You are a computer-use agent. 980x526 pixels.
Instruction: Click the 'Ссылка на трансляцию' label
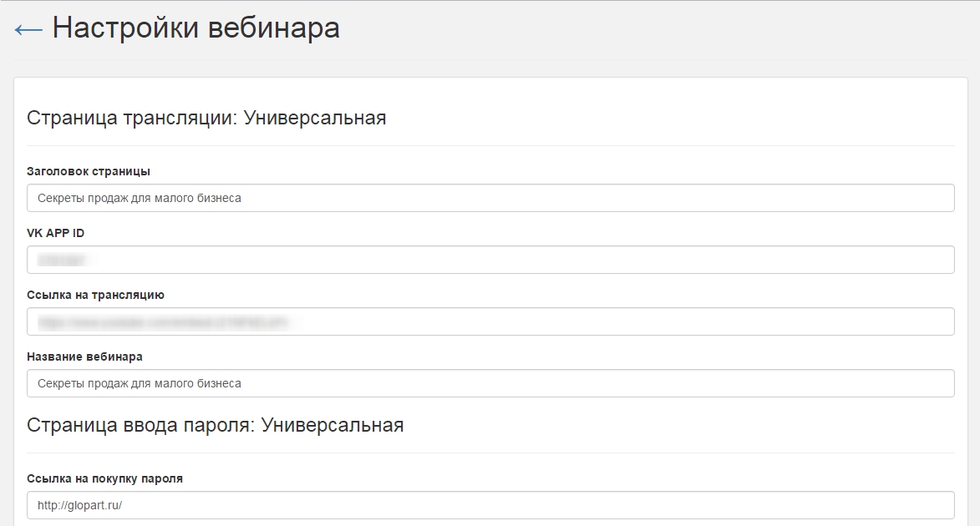pyautogui.click(x=95, y=295)
